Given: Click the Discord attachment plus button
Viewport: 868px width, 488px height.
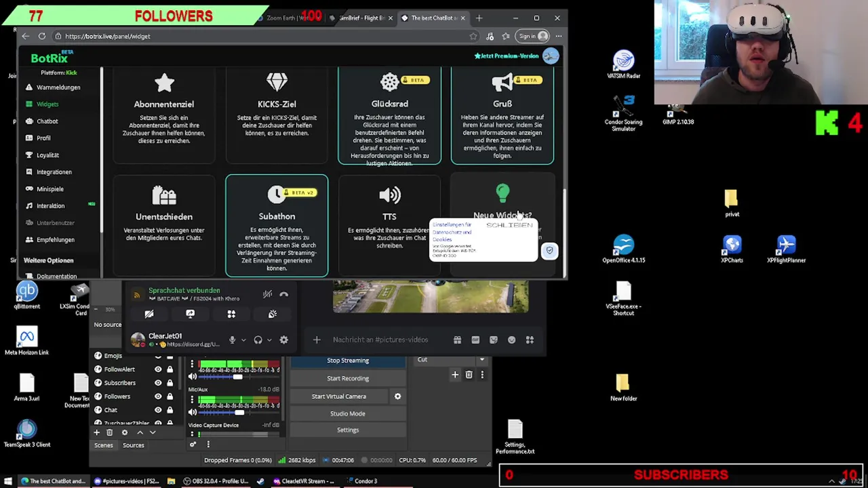Looking at the screenshot, I should click(317, 340).
